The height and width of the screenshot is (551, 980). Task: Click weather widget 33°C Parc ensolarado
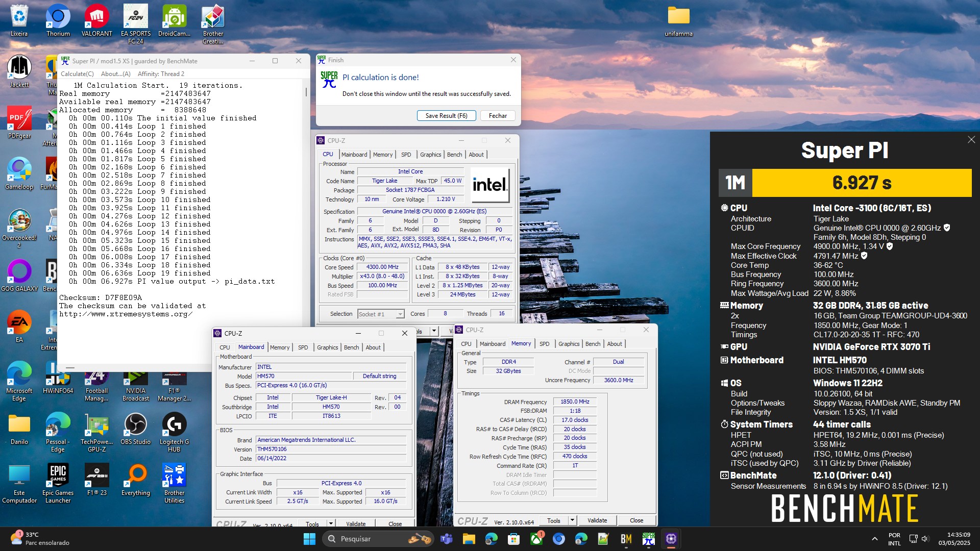pos(41,539)
